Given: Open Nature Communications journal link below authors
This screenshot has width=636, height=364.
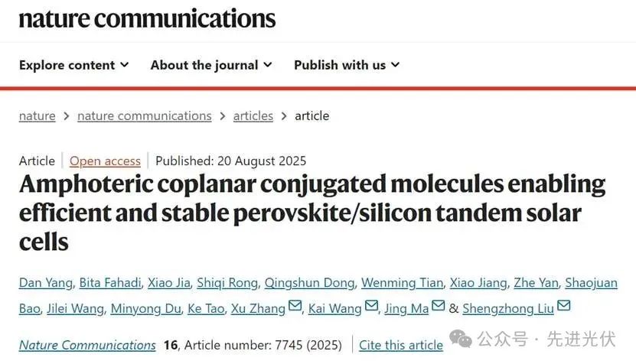Looking at the screenshot, I should click(x=87, y=345).
